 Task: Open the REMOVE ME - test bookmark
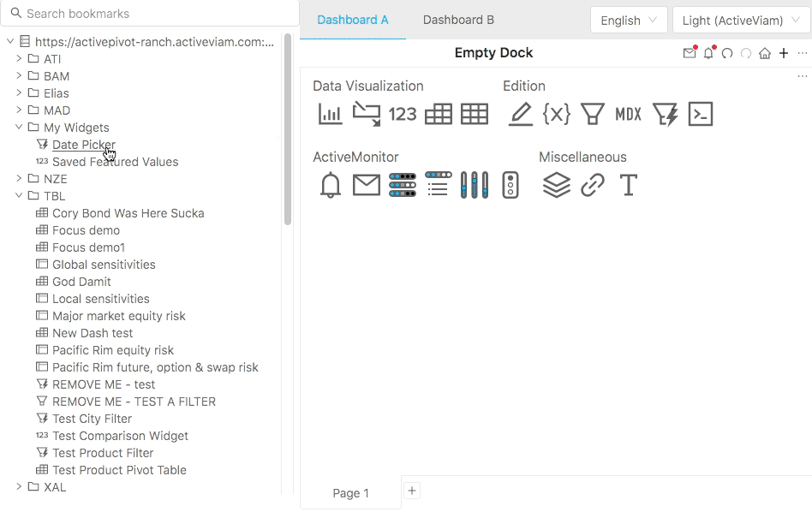104,384
